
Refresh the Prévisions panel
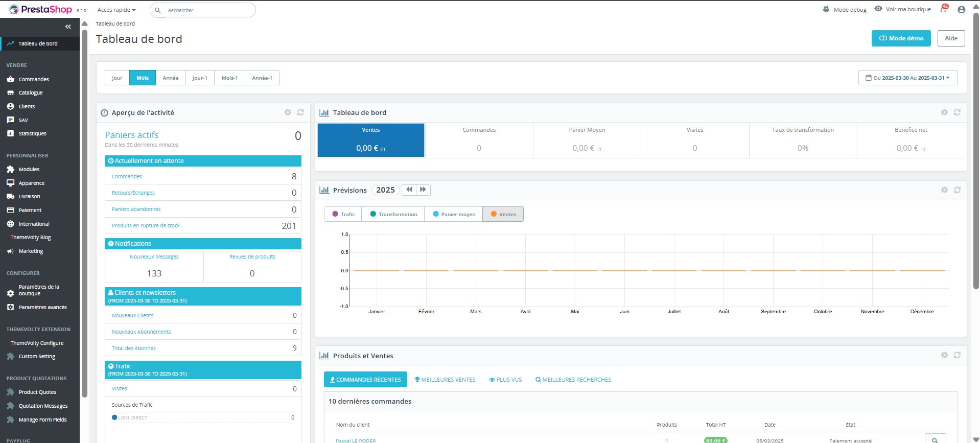pyautogui.click(x=957, y=190)
